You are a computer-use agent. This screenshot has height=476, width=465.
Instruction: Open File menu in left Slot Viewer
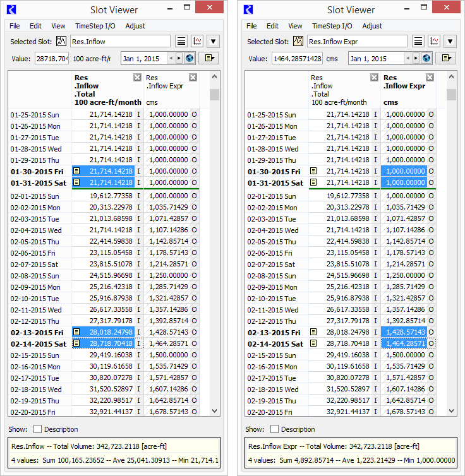tap(15, 26)
